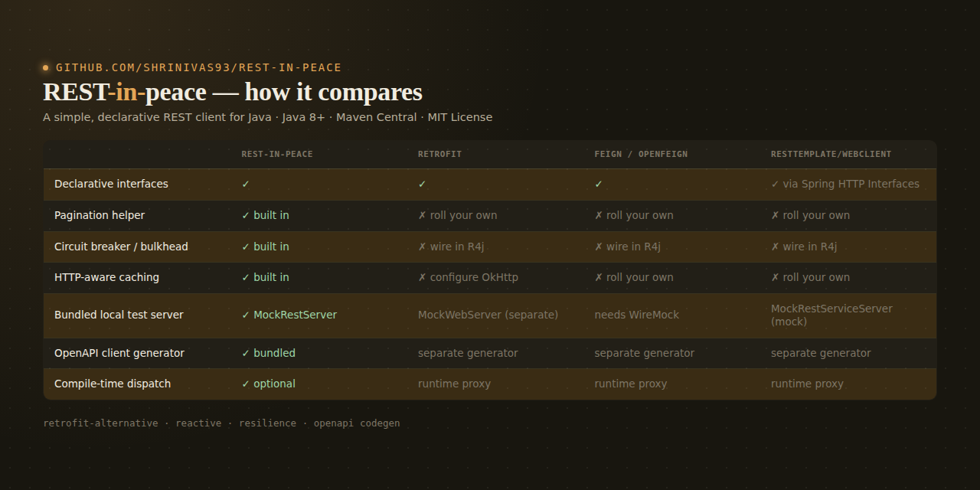Click the FEIGN / OPENFEIGN column header
Viewport: 980px width, 490px height.
(x=641, y=154)
